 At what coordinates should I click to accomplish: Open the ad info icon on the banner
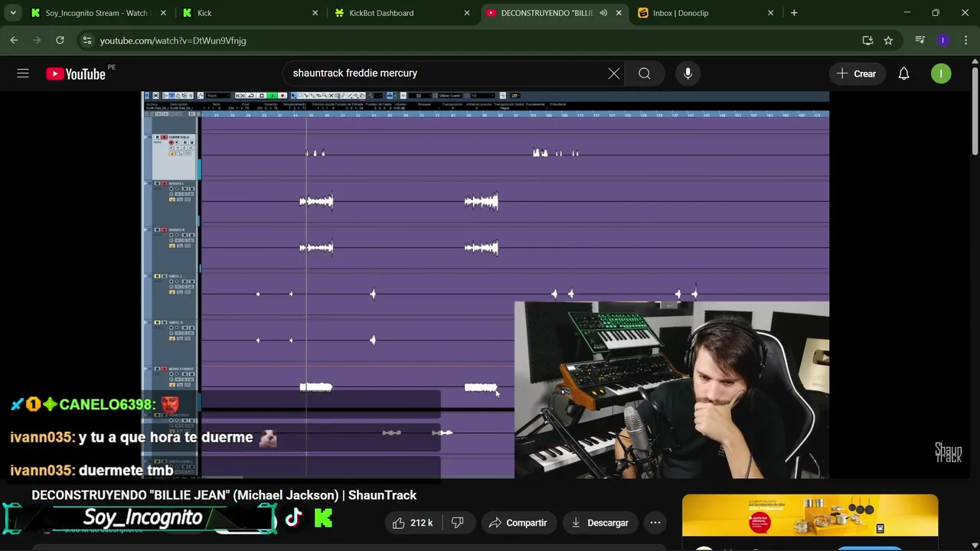[x=880, y=528]
